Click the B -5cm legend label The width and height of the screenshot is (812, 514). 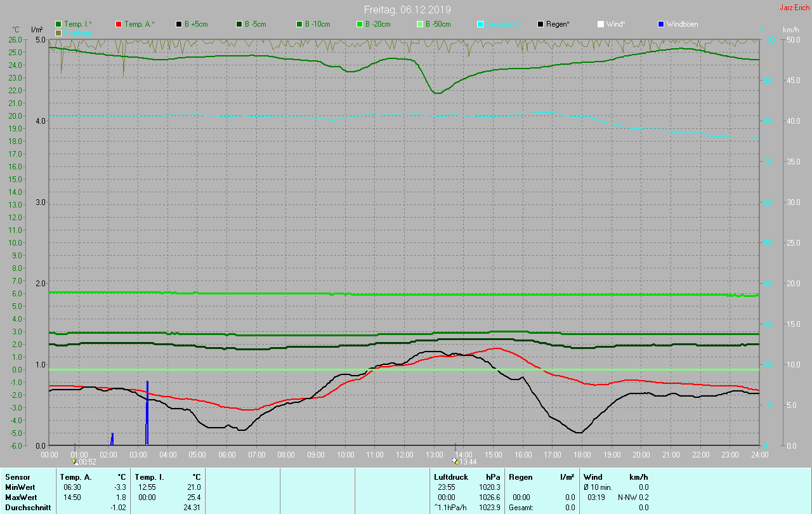[256, 24]
